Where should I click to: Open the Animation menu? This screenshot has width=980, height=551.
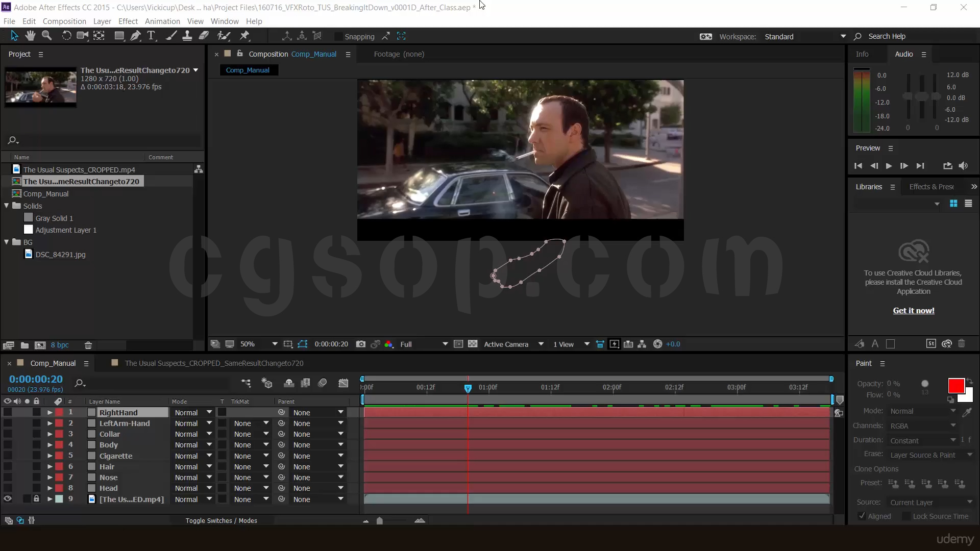[x=162, y=21]
